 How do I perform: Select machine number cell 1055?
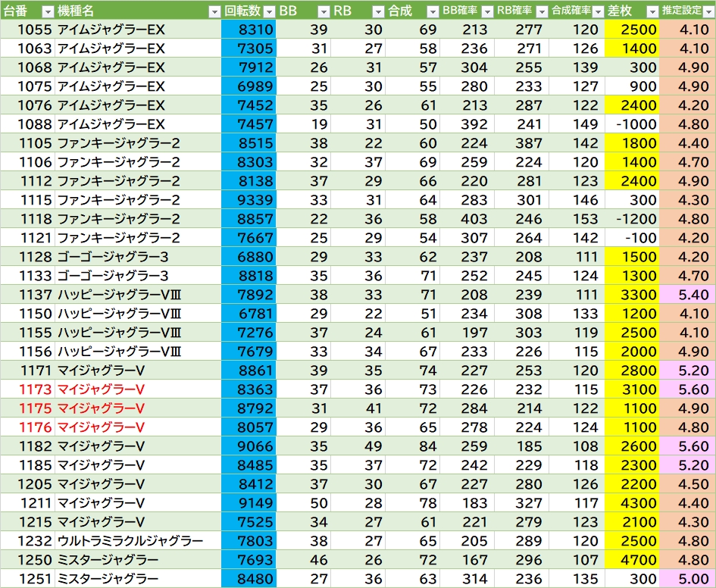(27, 30)
